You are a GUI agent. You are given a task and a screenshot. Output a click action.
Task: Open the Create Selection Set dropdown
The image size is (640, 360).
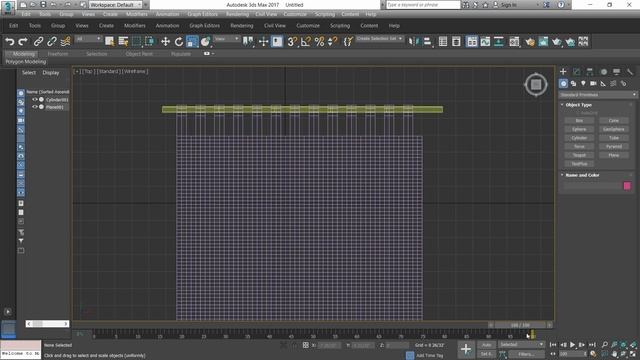(380, 39)
